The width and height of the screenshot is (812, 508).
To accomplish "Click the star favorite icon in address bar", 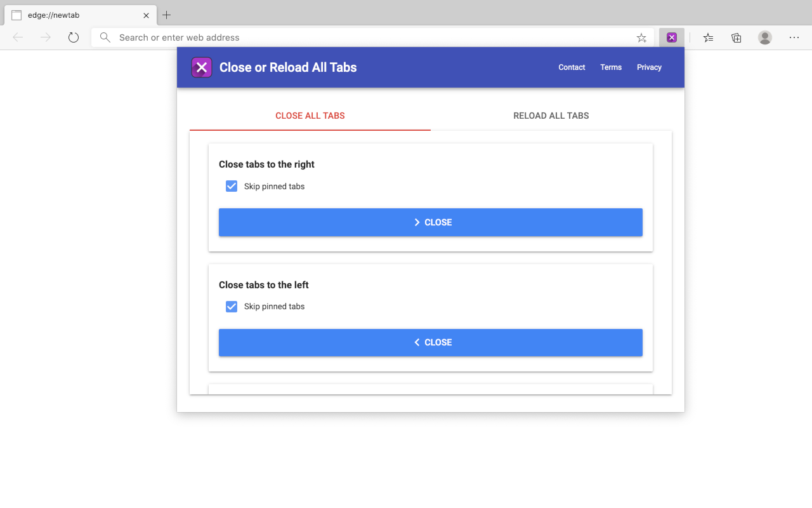I will pyautogui.click(x=641, y=37).
